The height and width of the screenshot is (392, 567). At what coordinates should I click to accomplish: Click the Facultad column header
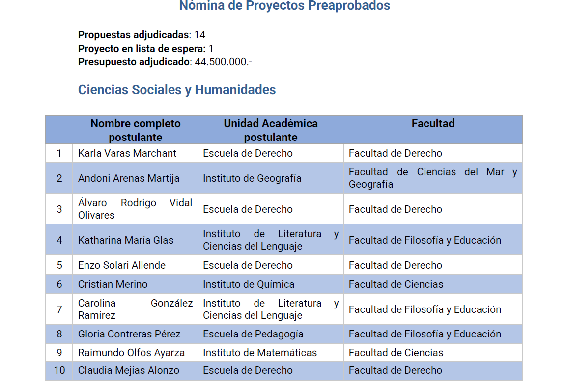(433, 124)
